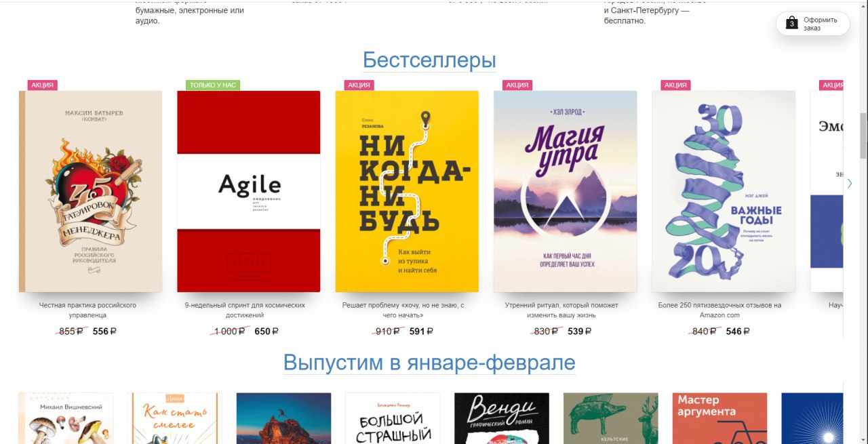This screenshot has height=444, width=868.
Task: Click the crossed-out old price 1 000 ₽
Action: 229,331
